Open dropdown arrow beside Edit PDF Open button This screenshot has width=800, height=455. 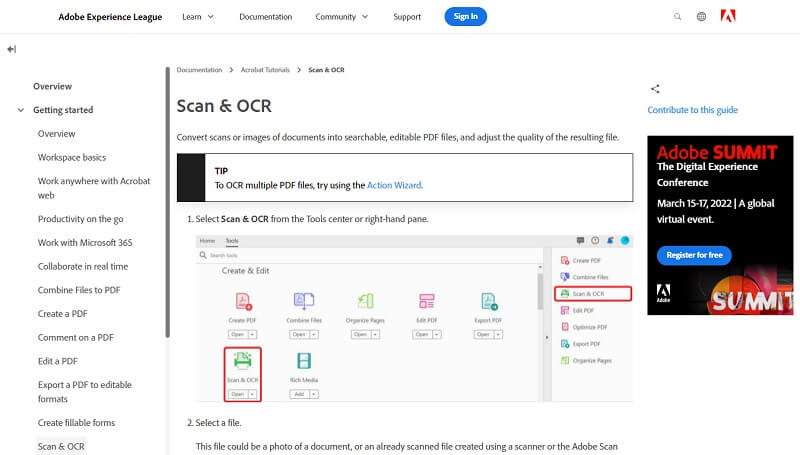[x=437, y=335]
